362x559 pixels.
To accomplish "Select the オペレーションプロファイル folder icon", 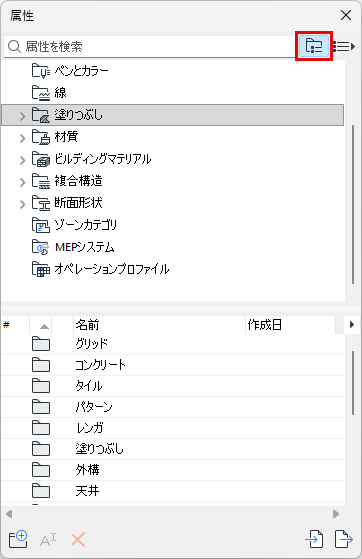I will [x=41, y=269].
